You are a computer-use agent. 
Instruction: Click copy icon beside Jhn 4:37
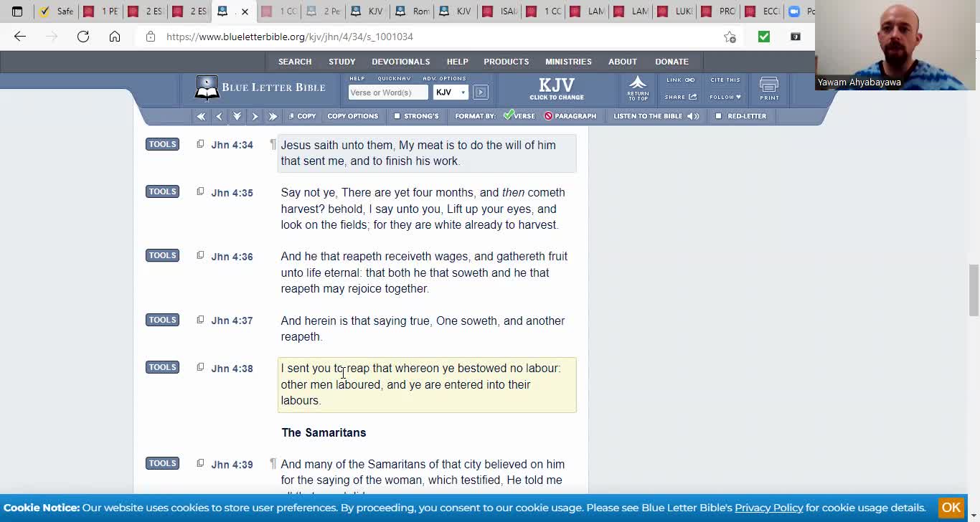pyautogui.click(x=200, y=320)
